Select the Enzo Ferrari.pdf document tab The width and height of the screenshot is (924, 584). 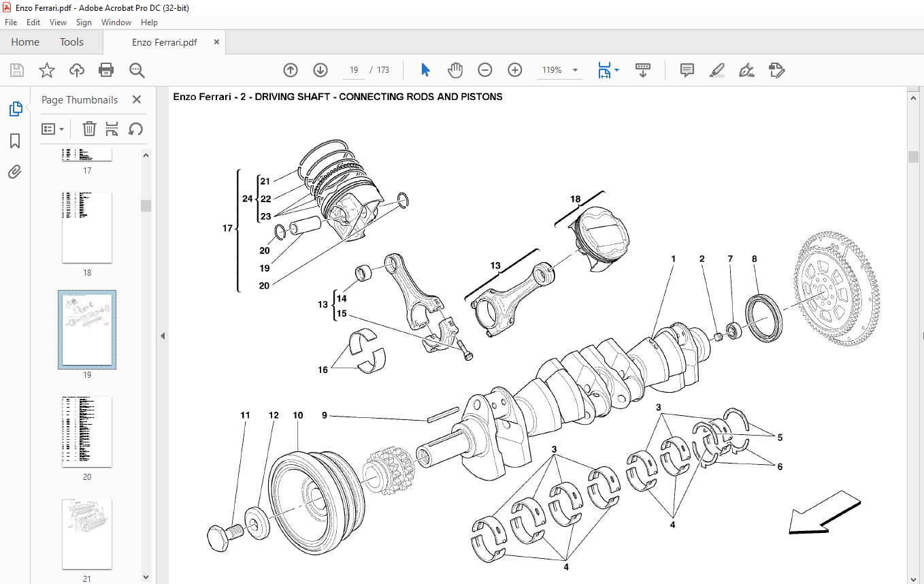[164, 42]
